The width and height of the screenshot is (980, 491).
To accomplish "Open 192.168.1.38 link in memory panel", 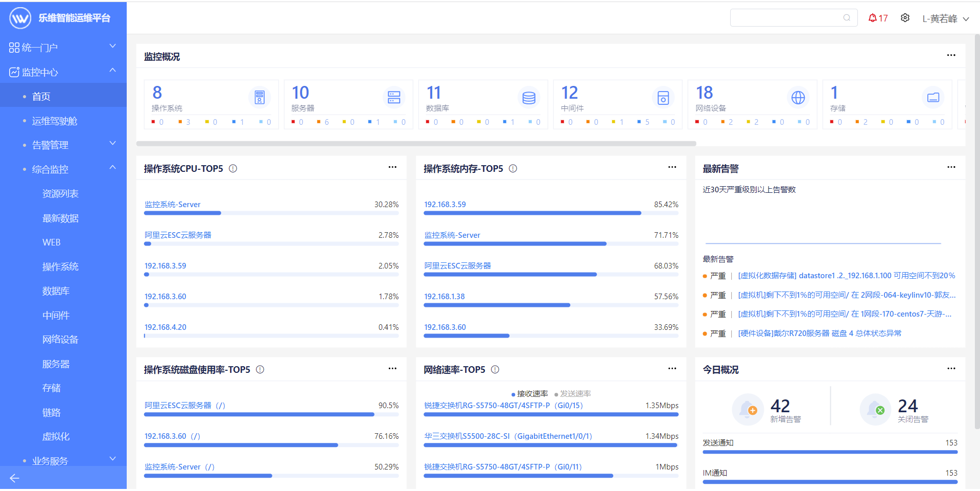I will 445,297.
